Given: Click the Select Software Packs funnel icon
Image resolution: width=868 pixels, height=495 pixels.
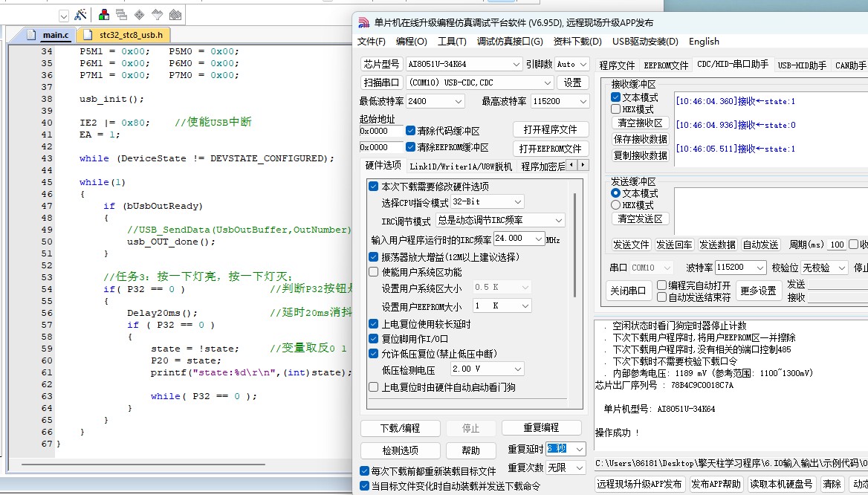Looking at the screenshot, I should click(x=158, y=15).
